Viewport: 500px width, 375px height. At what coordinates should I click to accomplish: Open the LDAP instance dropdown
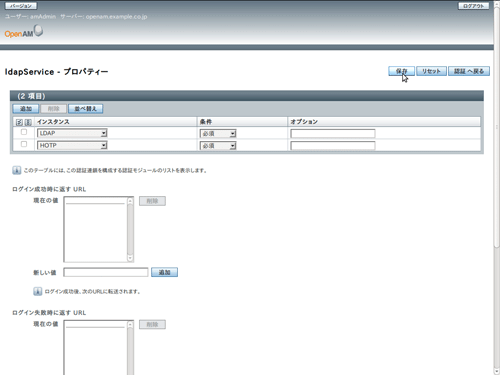tap(72, 133)
